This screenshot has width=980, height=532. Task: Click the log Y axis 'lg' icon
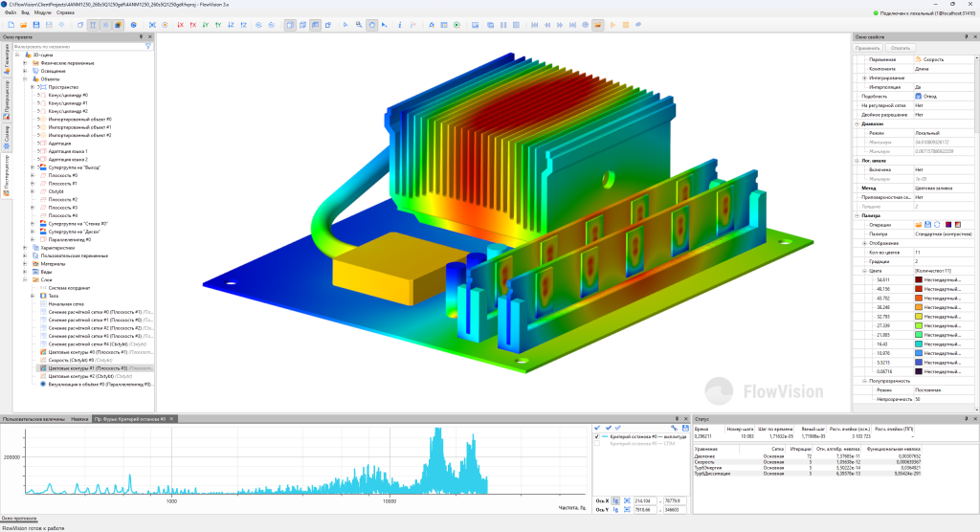(x=615, y=509)
